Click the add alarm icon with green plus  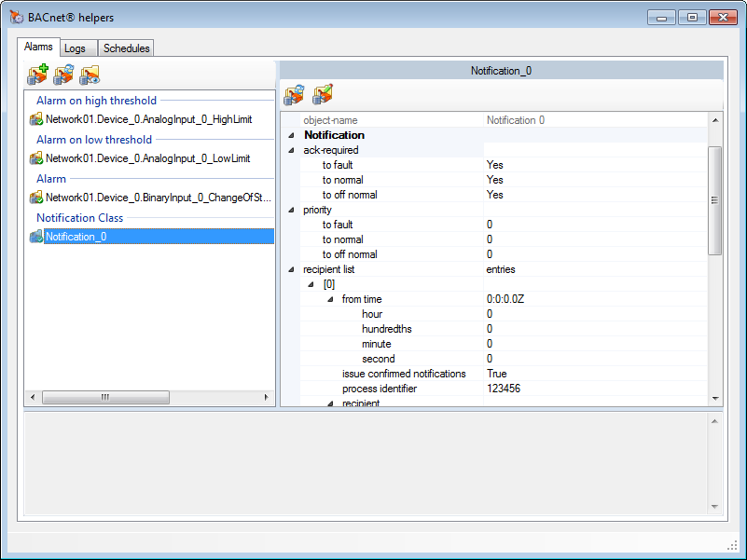point(38,75)
